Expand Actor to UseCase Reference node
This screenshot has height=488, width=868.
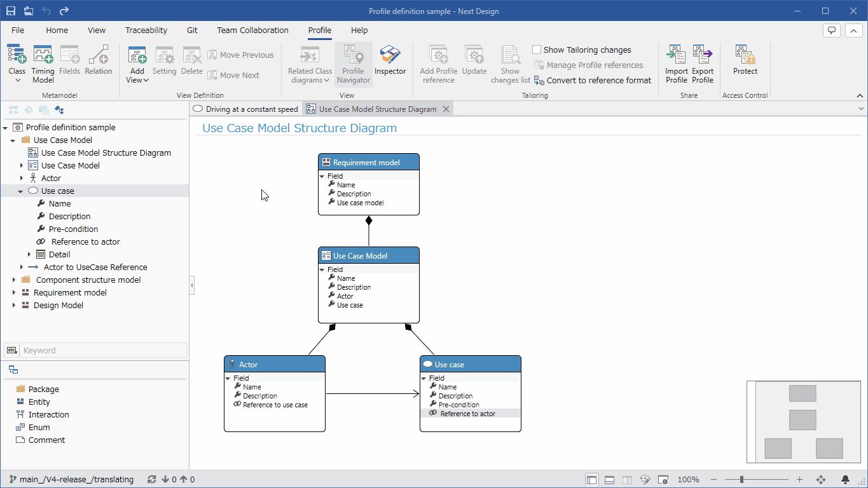tap(22, 268)
